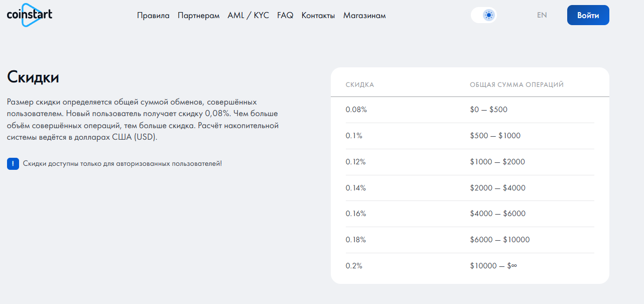Navigate to the FAQ section
This screenshot has height=304, width=644.
(x=285, y=16)
